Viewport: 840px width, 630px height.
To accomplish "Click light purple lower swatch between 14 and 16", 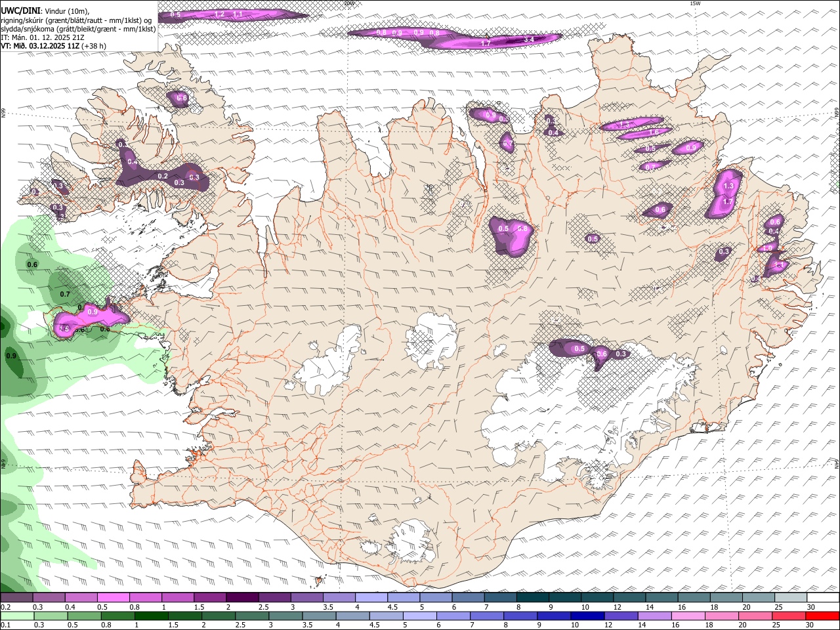I will [x=655, y=616].
